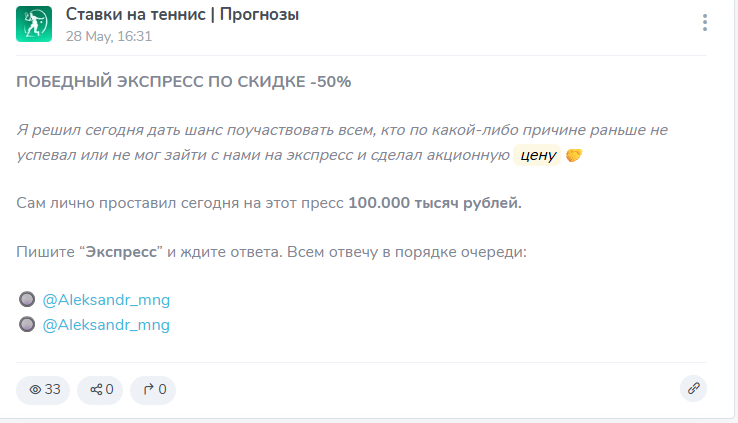This screenshot has width=738, height=423.
Task: Open the three-dot post options menu
Action: (705, 23)
